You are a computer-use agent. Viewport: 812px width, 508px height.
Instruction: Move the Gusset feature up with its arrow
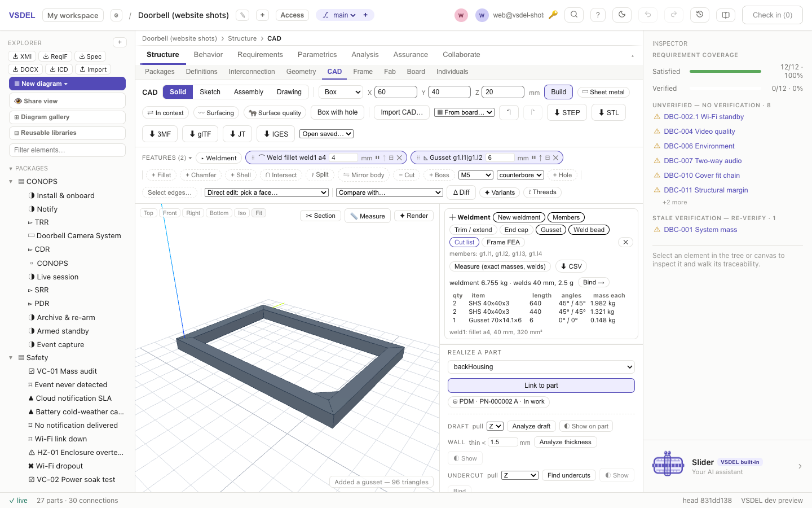540,158
